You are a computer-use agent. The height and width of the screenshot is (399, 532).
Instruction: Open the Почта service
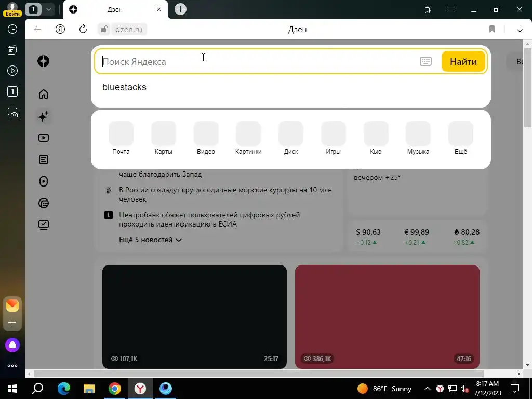pyautogui.click(x=121, y=138)
